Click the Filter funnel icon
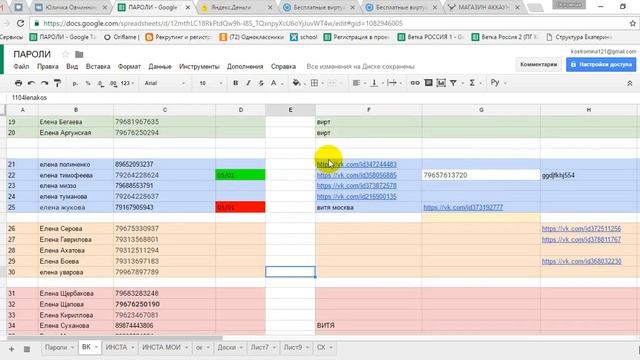 (x=453, y=83)
